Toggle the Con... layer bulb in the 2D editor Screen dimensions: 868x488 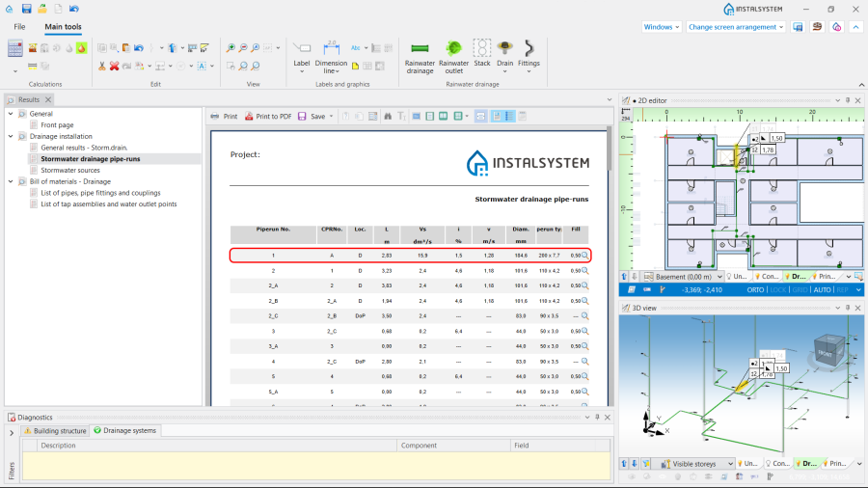pyautogui.click(x=757, y=277)
